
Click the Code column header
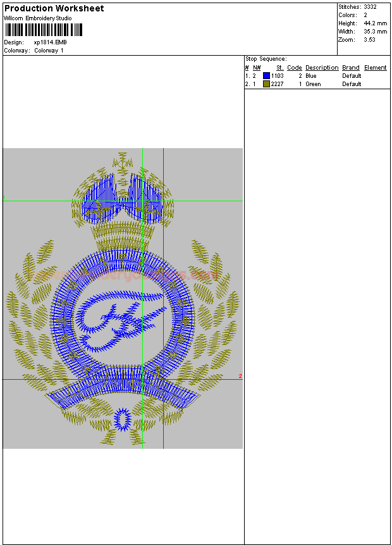295,68
